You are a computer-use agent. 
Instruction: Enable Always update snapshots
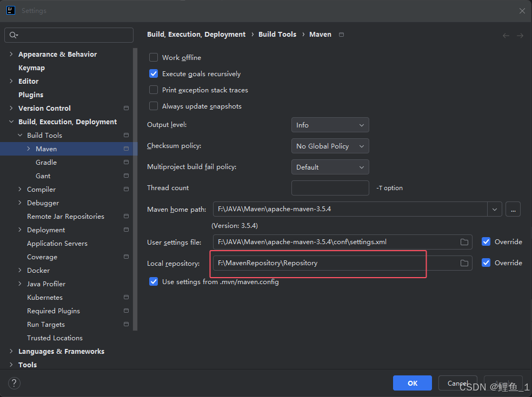[154, 106]
